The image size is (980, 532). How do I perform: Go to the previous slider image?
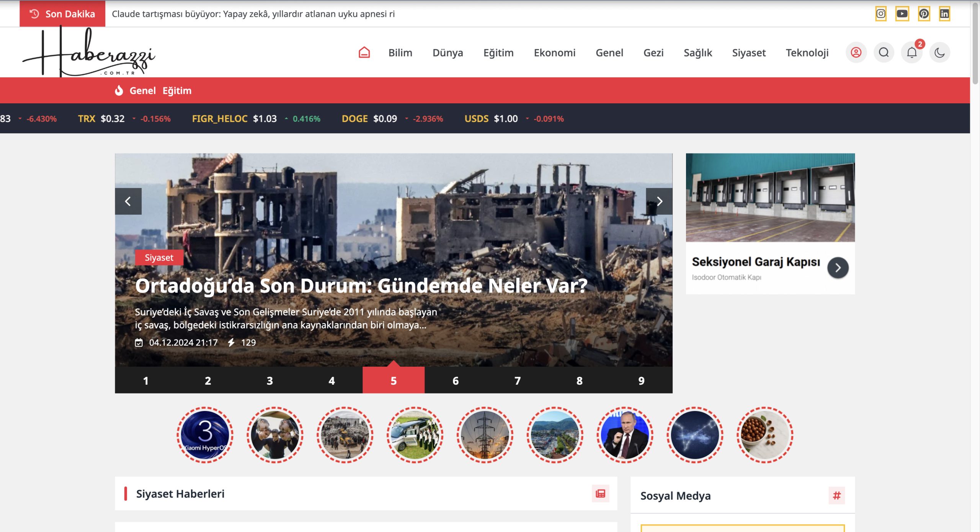point(128,201)
